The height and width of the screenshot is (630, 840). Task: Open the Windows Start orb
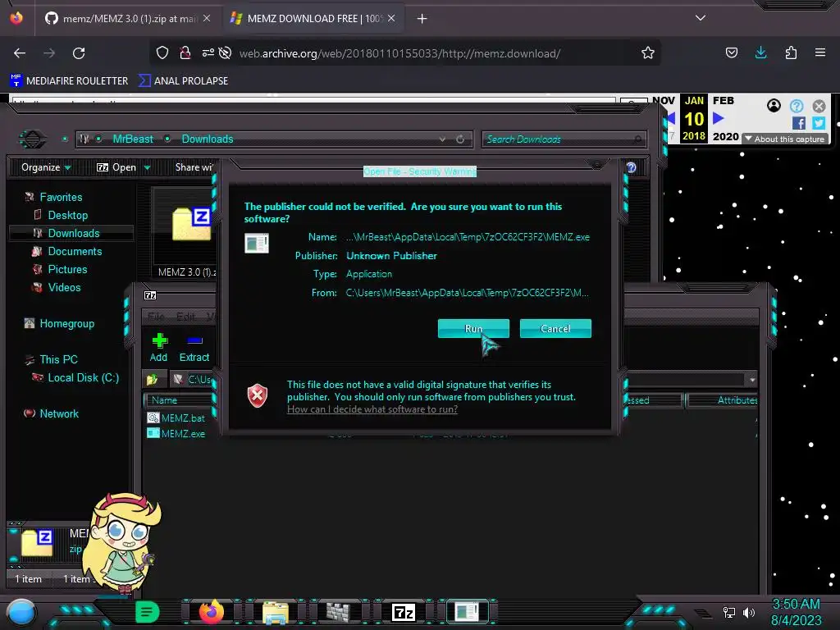pos(21,612)
